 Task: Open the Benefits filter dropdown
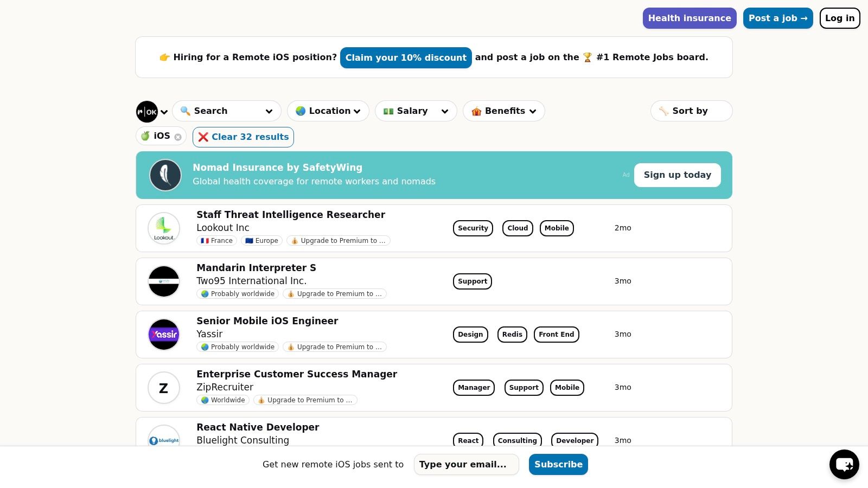[504, 111]
